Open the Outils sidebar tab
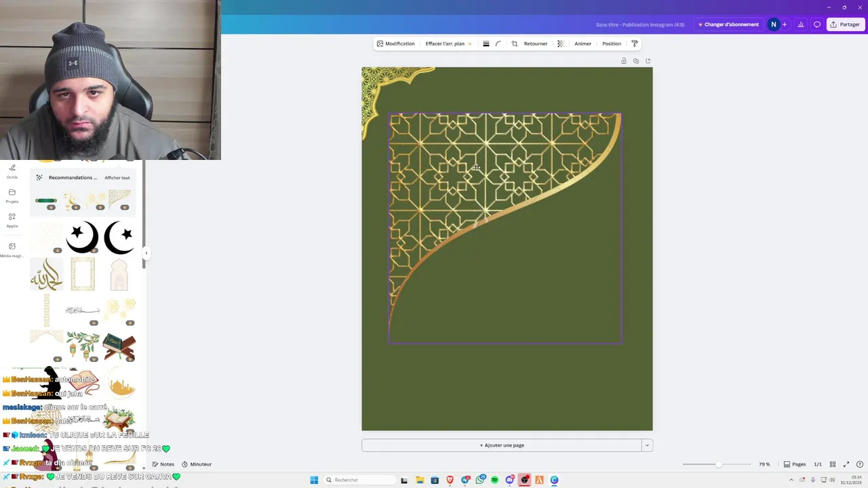Viewport: 868px width, 488px height. tap(12, 171)
